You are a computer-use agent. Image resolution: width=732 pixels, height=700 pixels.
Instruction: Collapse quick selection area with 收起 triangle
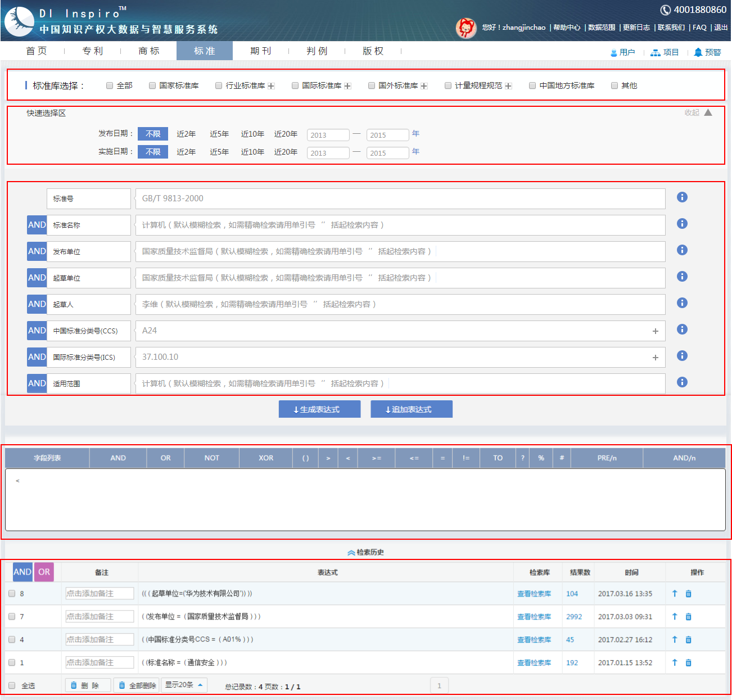click(708, 112)
